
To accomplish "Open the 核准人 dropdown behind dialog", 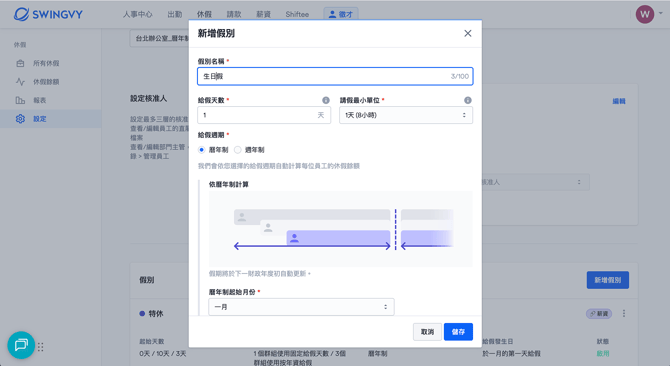I will [535, 182].
